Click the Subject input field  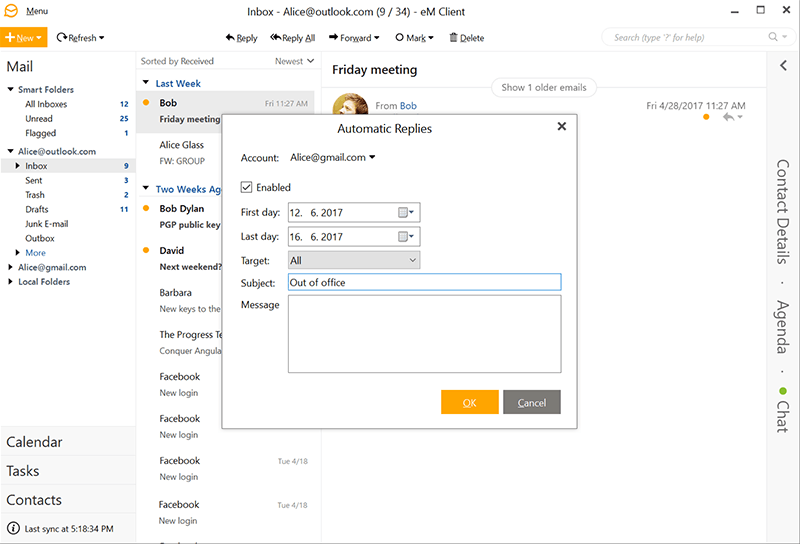[x=424, y=282]
